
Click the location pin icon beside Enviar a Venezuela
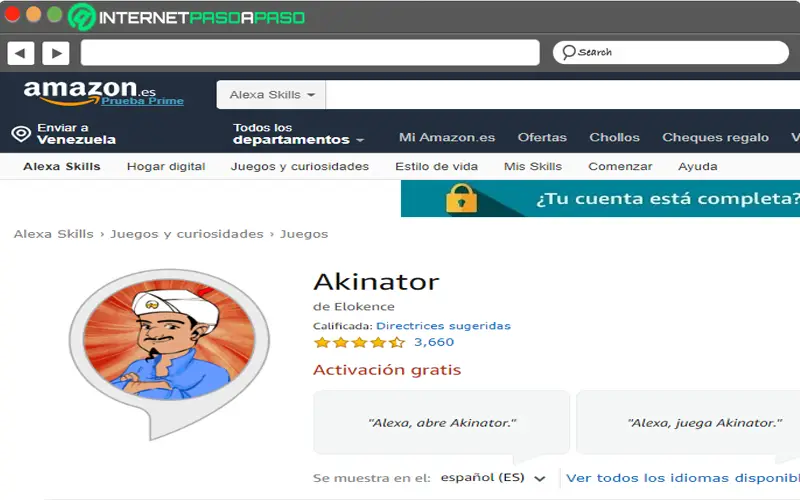[x=21, y=134]
